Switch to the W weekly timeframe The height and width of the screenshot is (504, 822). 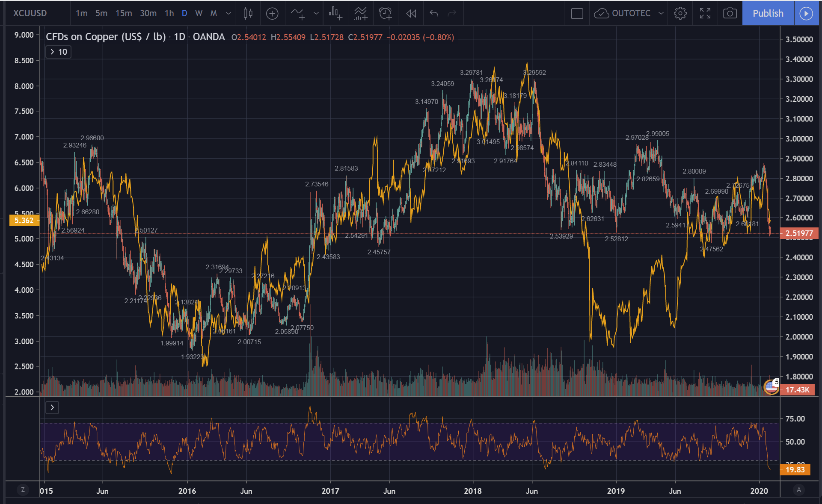pos(199,13)
